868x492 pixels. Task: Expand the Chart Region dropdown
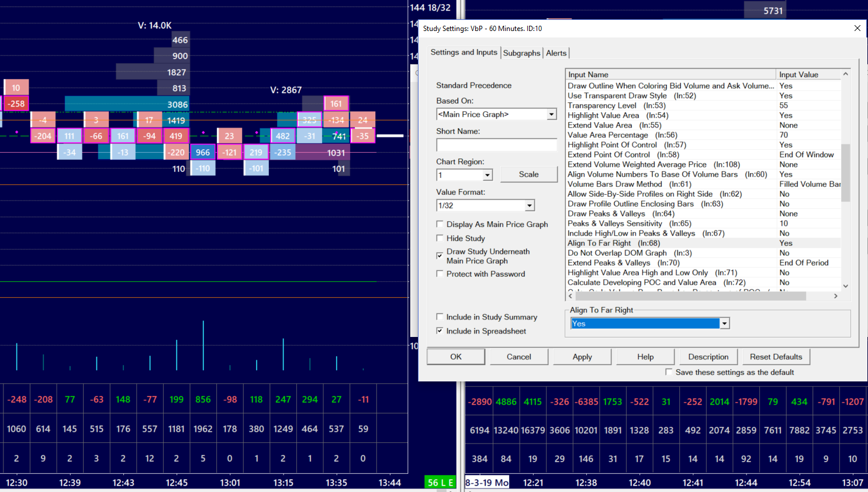coord(487,175)
